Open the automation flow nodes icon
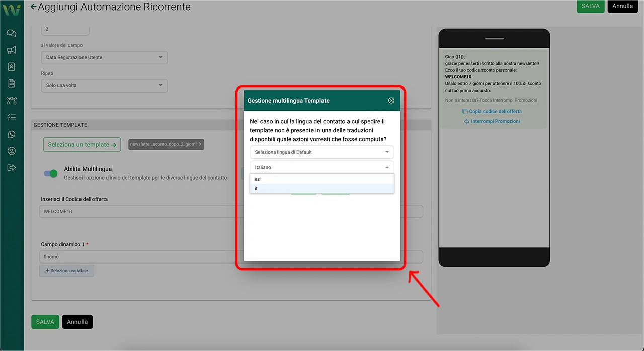The height and width of the screenshot is (351, 644). coord(12,101)
